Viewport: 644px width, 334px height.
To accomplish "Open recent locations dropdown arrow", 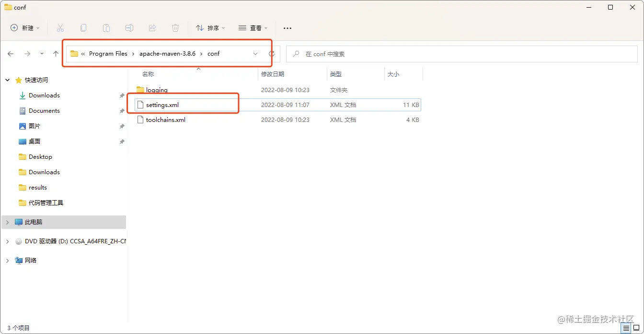I will pyautogui.click(x=42, y=54).
